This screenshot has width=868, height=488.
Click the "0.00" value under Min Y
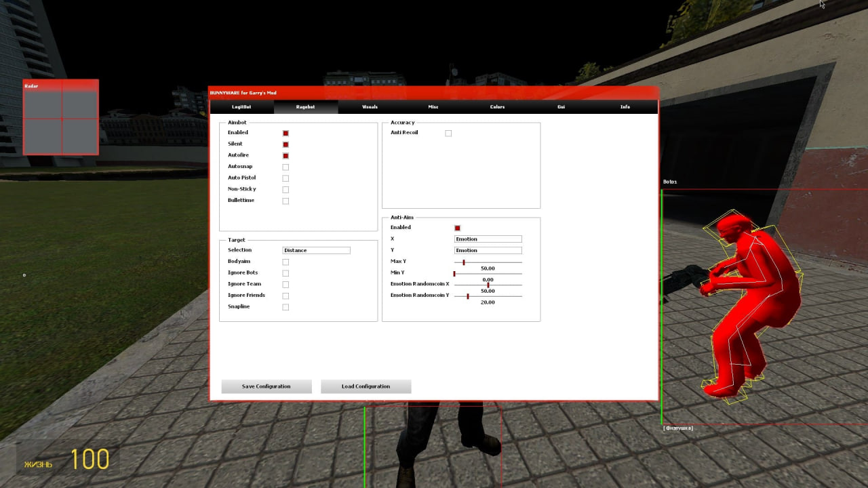488,280
